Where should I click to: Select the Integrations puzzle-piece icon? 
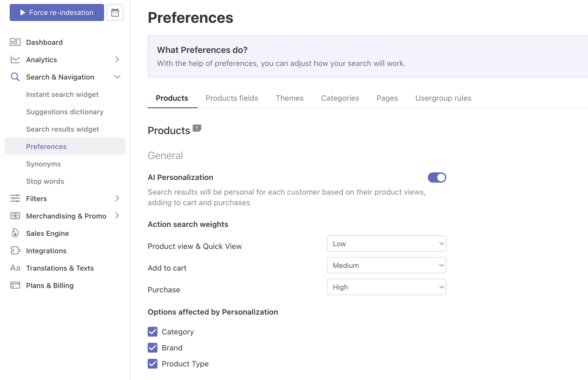click(15, 250)
